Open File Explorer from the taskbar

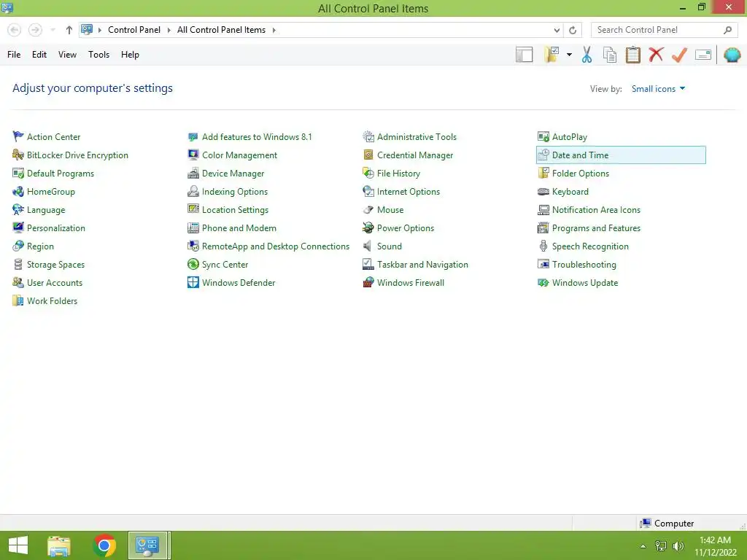(59, 545)
